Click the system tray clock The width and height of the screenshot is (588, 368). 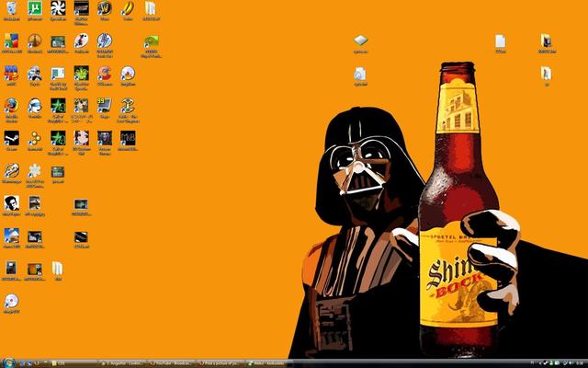tap(580, 363)
